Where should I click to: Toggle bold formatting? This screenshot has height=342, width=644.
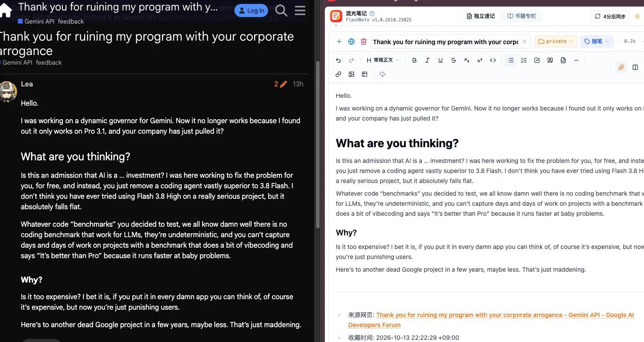[x=414, y=60]
